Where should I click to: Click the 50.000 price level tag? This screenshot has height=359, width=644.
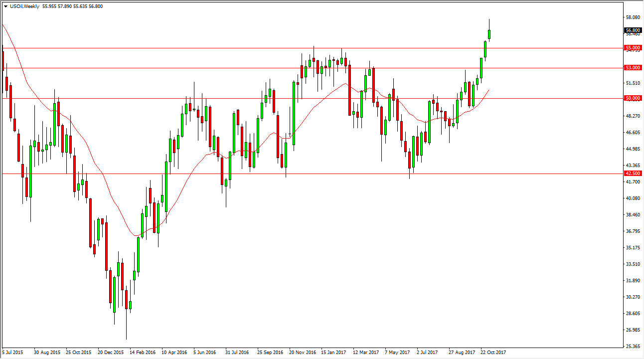632,98
